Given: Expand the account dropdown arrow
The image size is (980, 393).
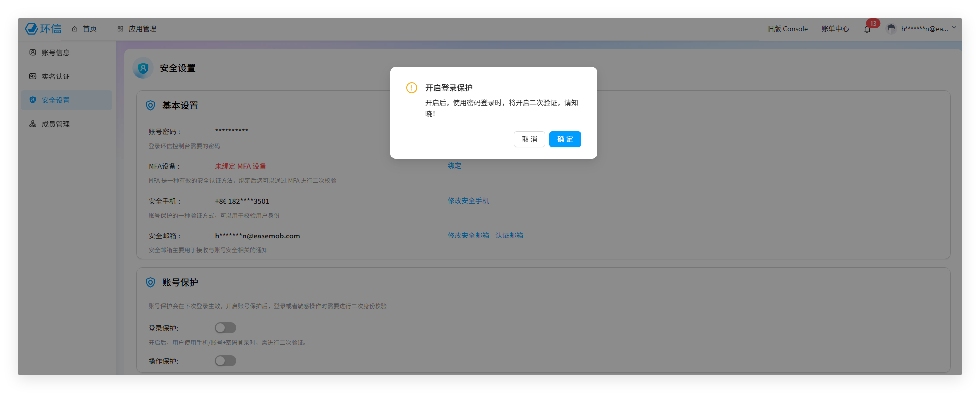Looking at the screenshot, I should click(954, 28).
